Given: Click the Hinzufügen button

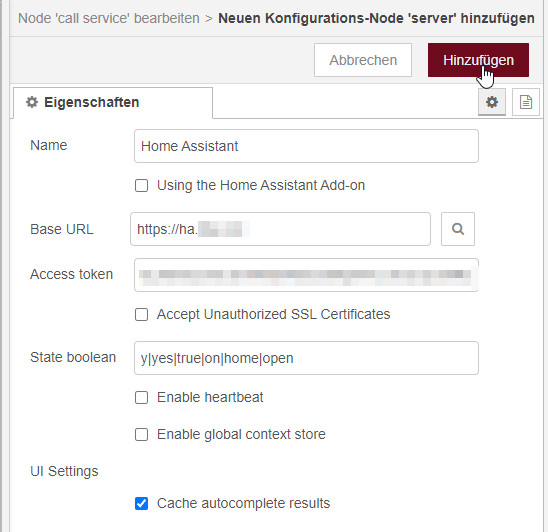Looking at the screenshot, I should [x=478, y=60].
